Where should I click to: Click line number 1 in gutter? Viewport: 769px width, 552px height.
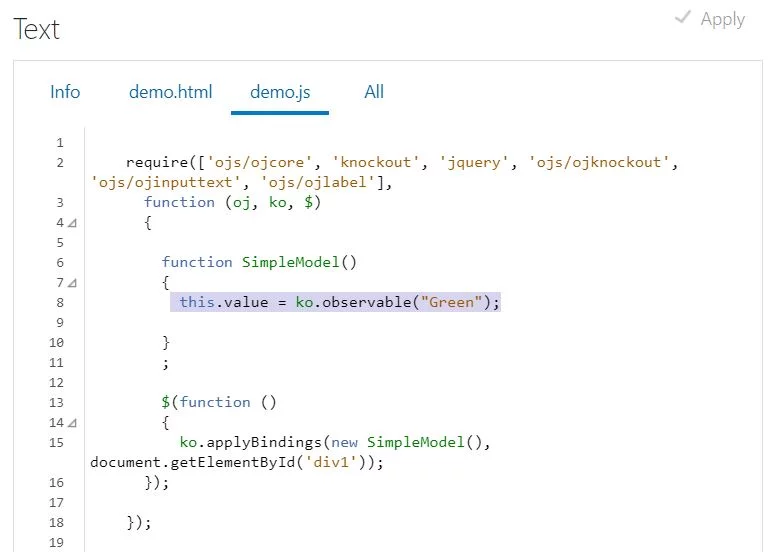point(60,143)
